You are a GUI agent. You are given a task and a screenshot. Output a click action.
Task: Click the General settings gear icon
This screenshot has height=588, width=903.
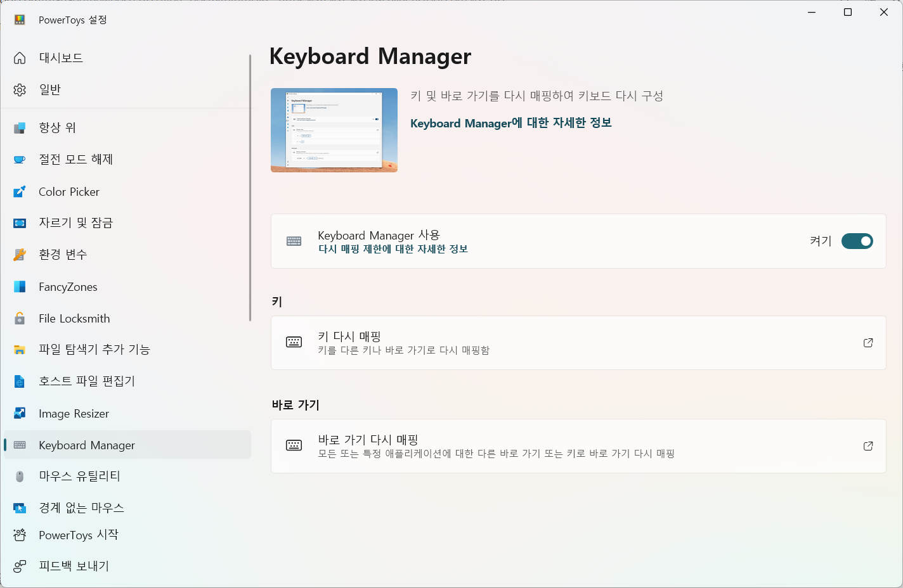point(20,89)
